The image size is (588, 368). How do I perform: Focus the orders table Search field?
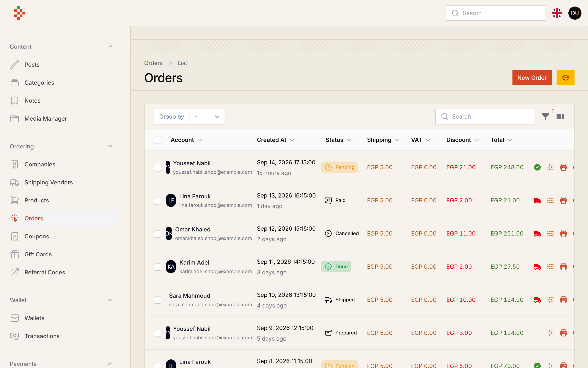pos(485,117)
